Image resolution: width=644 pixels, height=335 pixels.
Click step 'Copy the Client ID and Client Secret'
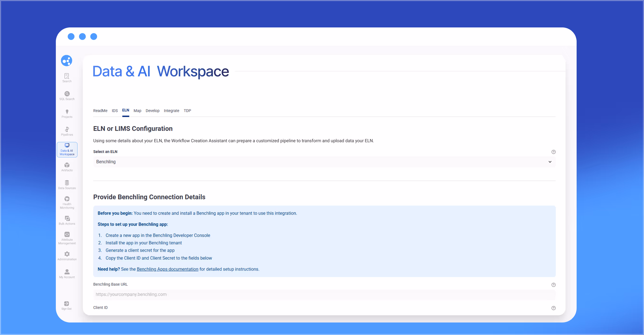pyautogui.click(x=159, y=258)
